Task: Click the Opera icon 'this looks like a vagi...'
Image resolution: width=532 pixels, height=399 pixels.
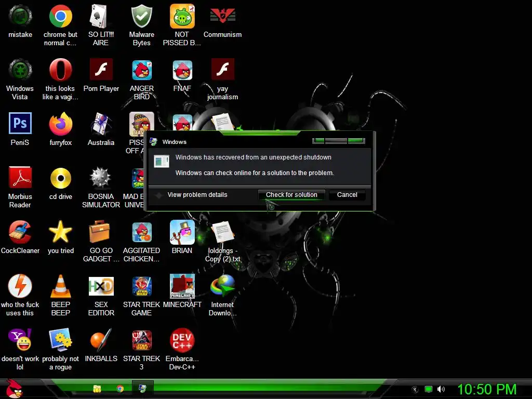Action: pos(60,70)
